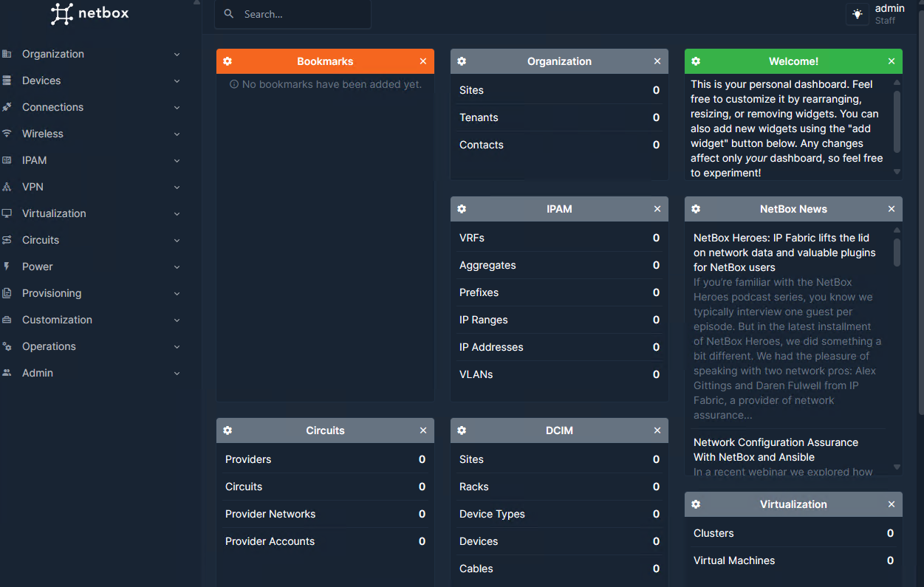The width and height of the screenshot is (924, 587).
Task: Click the Connections sidebar icon
Action: (x=7, y=107)
